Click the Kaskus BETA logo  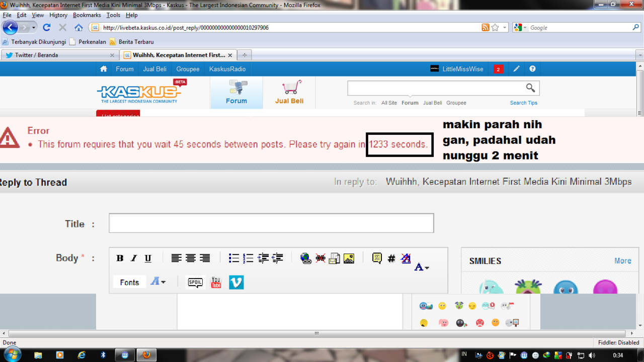(141, 91)
